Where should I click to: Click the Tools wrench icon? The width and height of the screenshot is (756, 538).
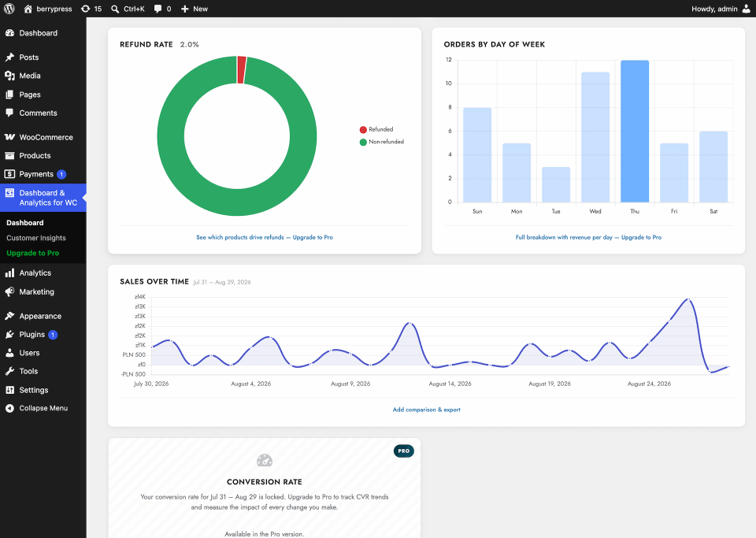(x=9, y=371)
